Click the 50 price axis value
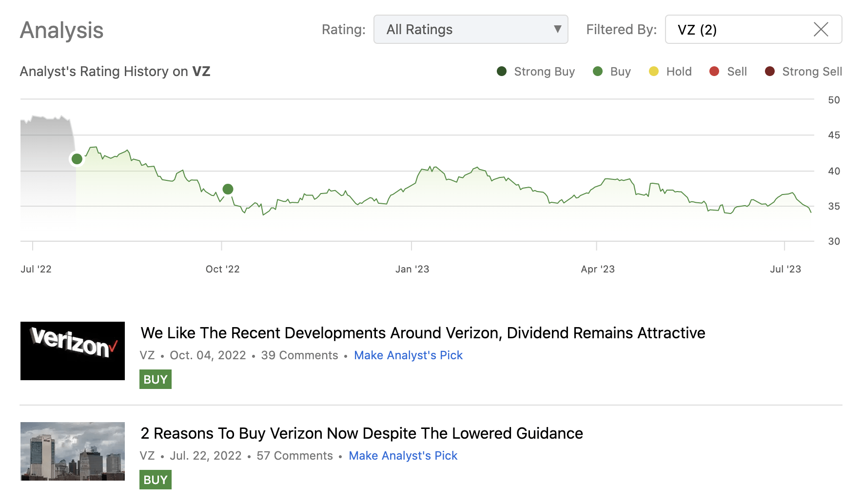Viewport: 861px width, 504px height. click(x=834, y=100)
